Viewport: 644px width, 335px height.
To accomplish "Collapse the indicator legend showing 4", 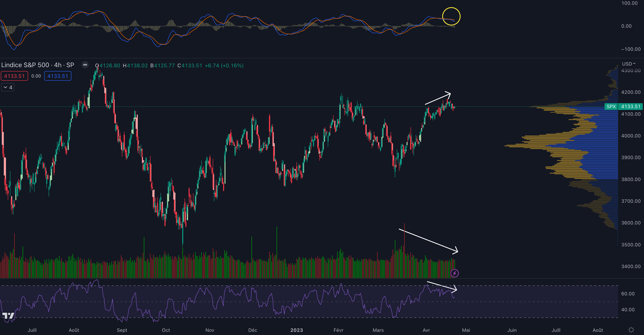I will 8,87.
